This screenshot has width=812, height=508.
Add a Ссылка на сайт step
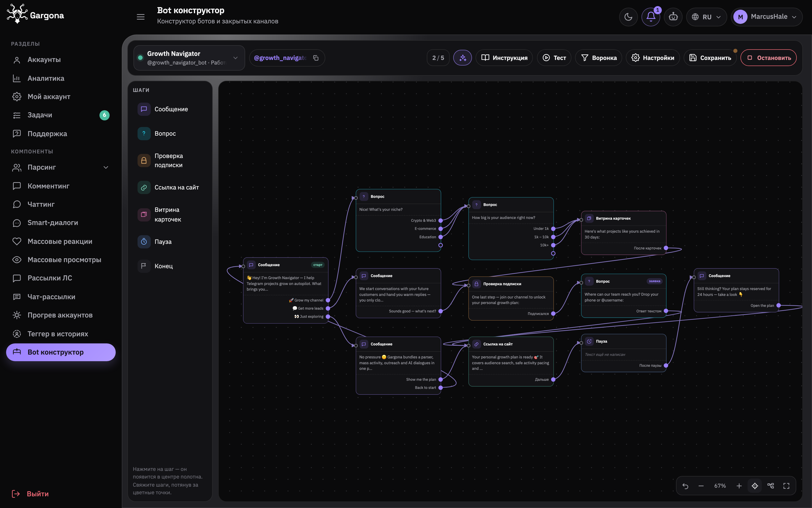pyautogui.click(x=170, y=187)
